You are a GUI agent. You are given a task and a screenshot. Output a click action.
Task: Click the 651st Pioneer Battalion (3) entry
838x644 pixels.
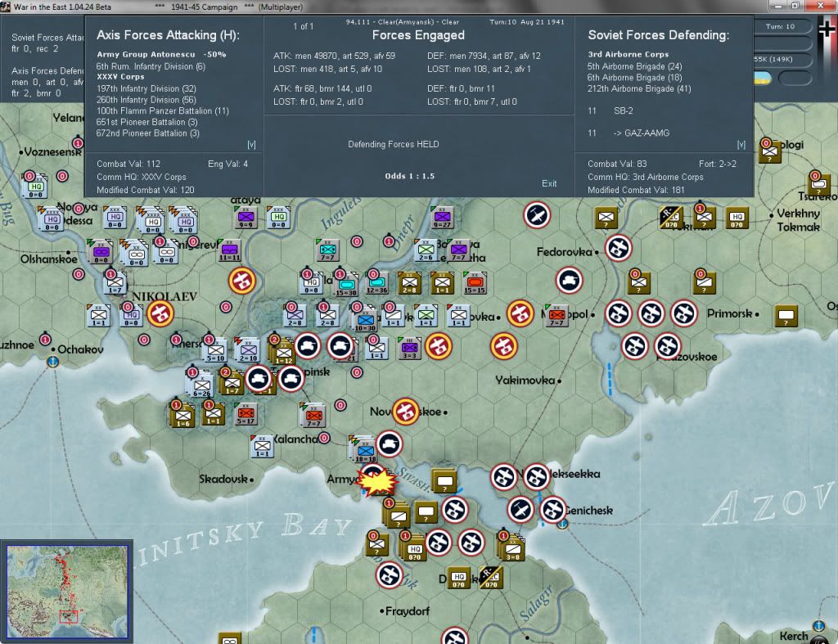point(147,123)
